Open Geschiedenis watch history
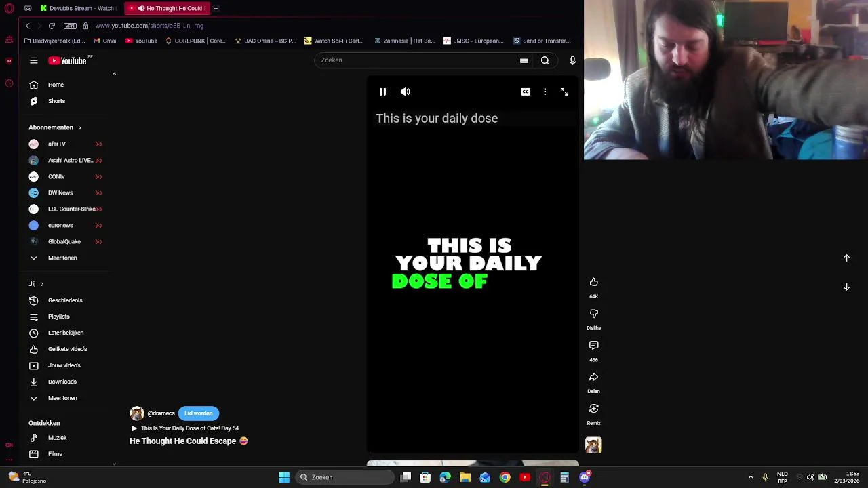This screenshot has height=488, width=868. click(66, 300)
